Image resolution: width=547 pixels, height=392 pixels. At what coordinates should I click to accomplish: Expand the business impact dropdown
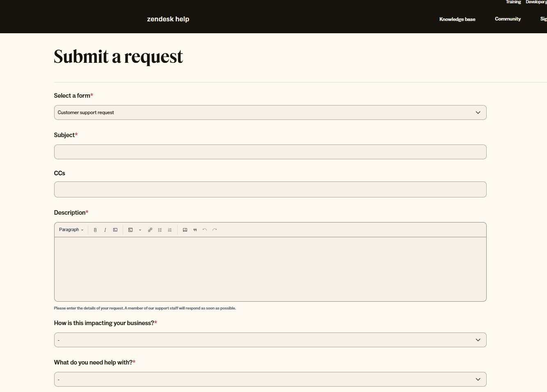pos(270,340)
